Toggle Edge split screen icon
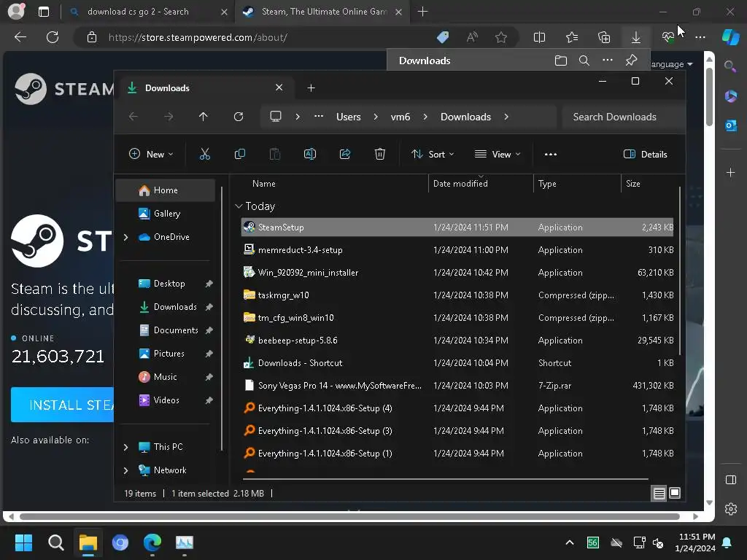Screen dimensions: 747x560 539,37
